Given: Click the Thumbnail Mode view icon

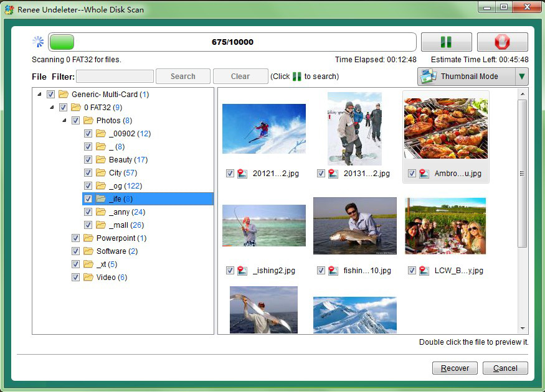Looking at the screenshot, I should coord(429,77).
